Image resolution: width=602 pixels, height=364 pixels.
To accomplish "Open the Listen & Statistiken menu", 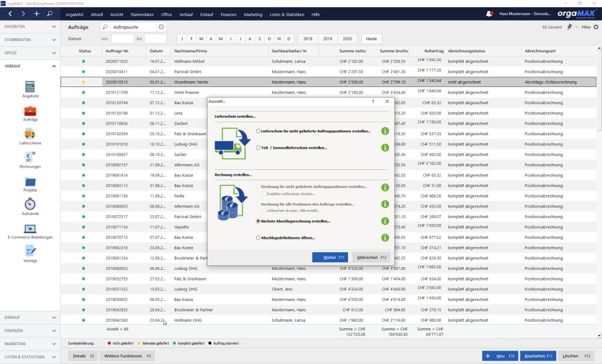I will pyautogui.click(x=287, y=15).
